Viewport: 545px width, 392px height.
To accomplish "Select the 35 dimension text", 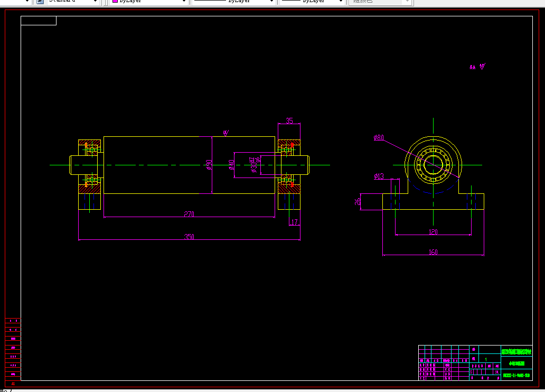I will (x=289, y=120).
